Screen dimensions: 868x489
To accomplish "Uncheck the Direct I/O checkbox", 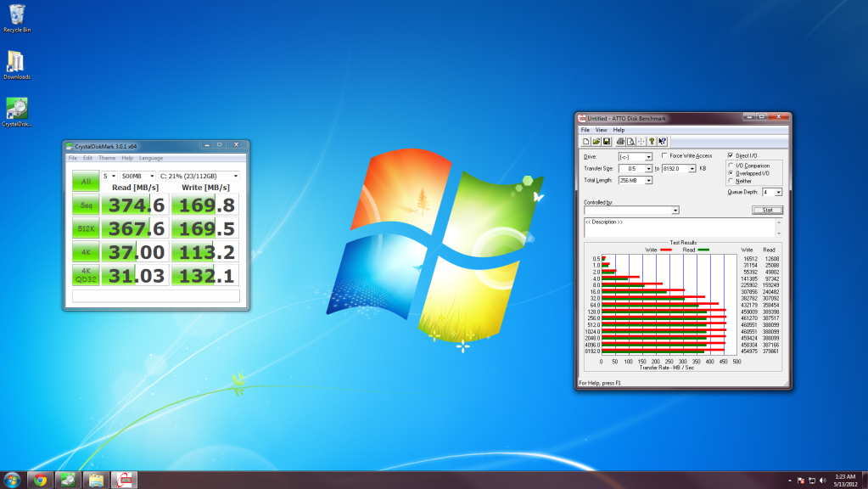I will (731, 155).
